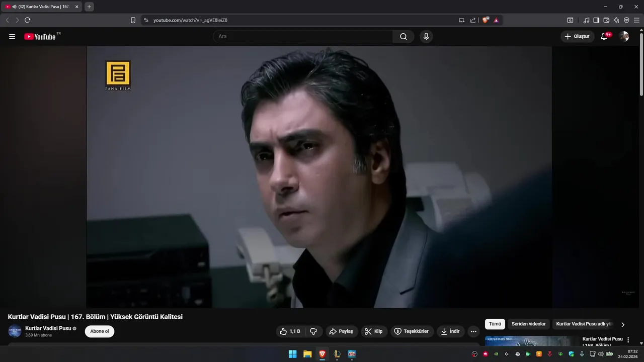Open Windows Start menu

tap(292, 354)
